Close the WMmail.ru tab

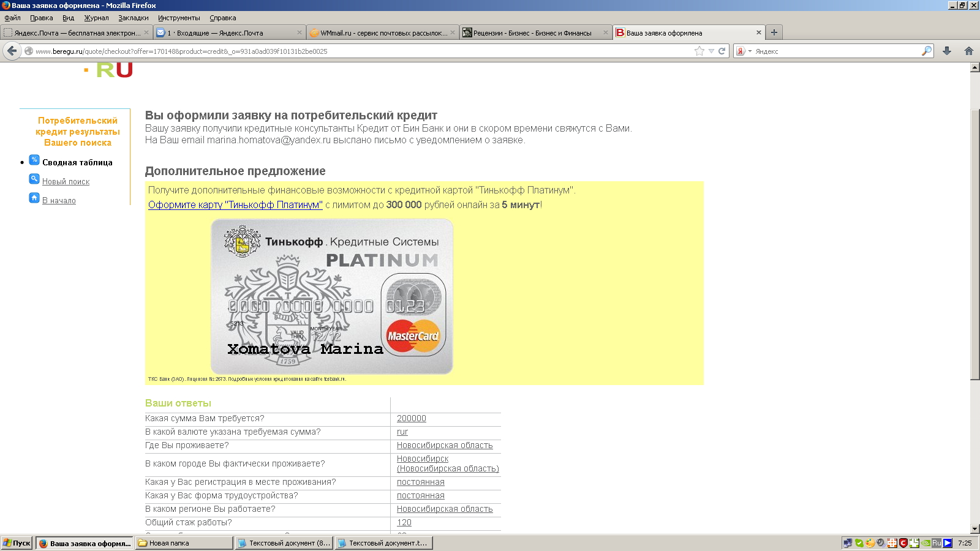tap(453, 32)
